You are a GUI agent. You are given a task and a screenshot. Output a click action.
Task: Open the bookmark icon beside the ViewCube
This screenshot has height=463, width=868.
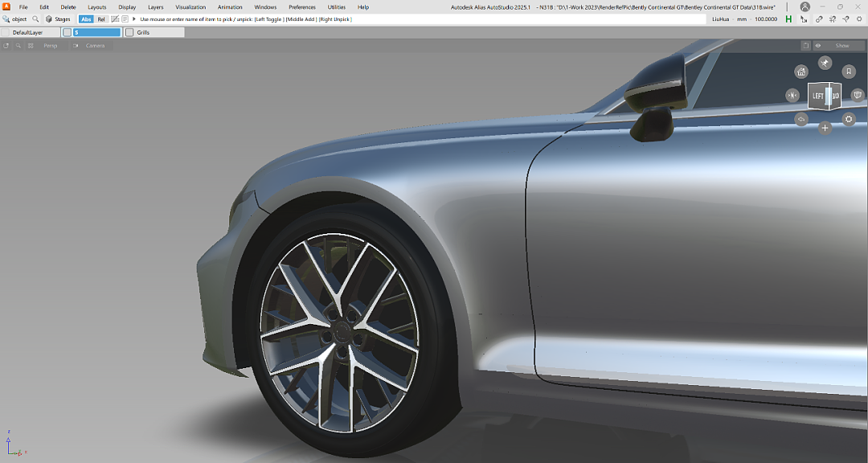[x=849, y=72]
